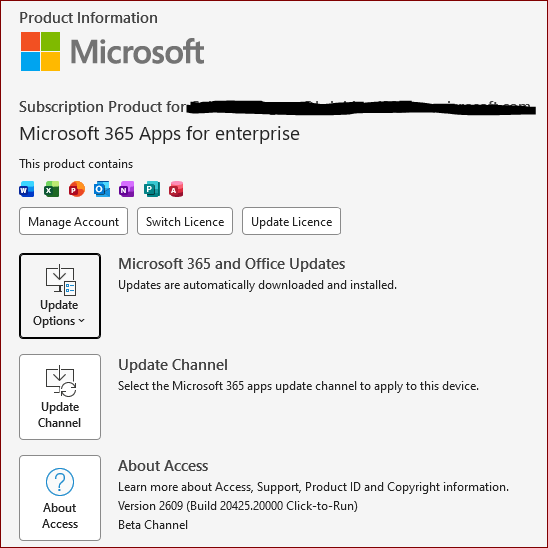Select the Switch Licence button
548x548 pixels.
pyautogui.click(x=185, y=221)
